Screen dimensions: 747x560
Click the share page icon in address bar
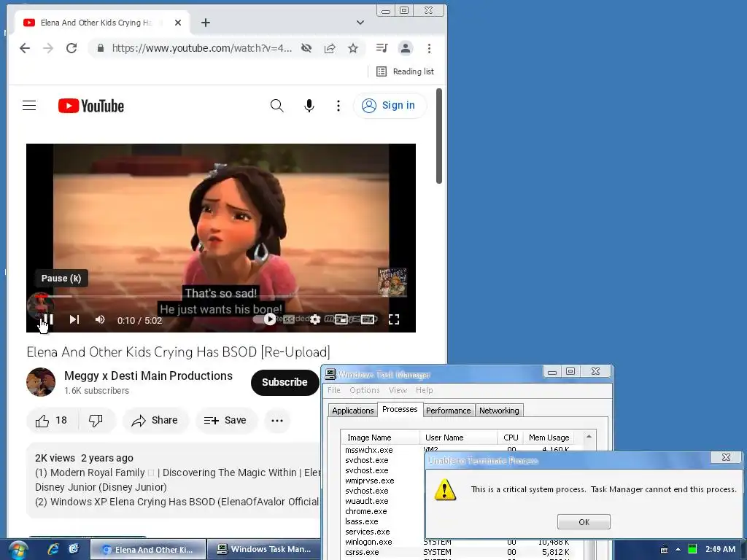330,48
